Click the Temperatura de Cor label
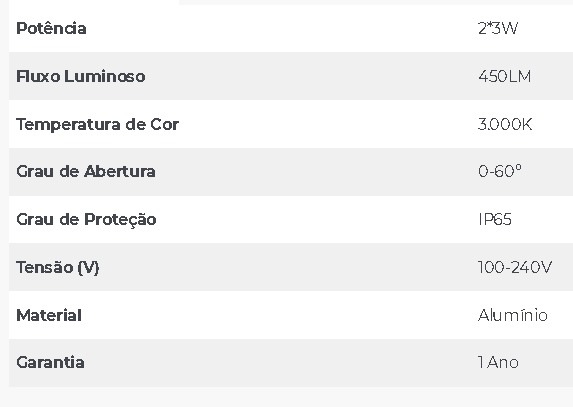 (98, 124)
